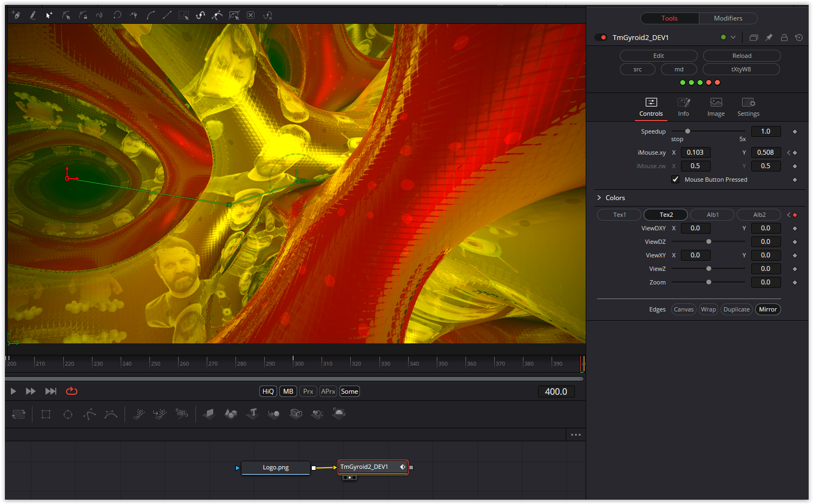This screenshot has width=813, height=504.
Task: Select the Wrap edges option
Action: [x=708, y=309]
